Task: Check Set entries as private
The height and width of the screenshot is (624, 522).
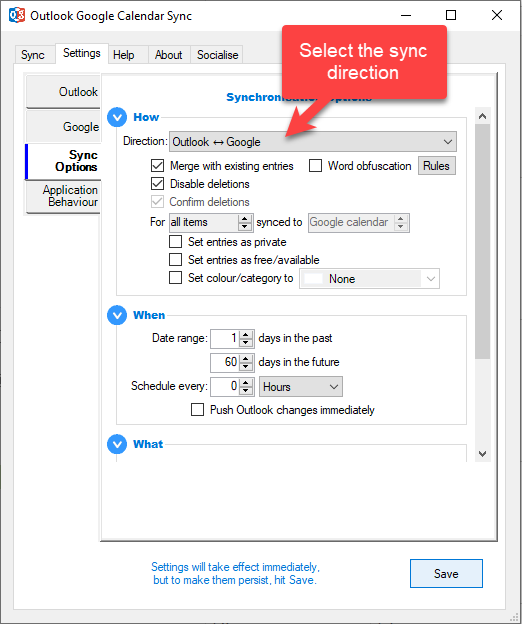Action: click(175, 242)
